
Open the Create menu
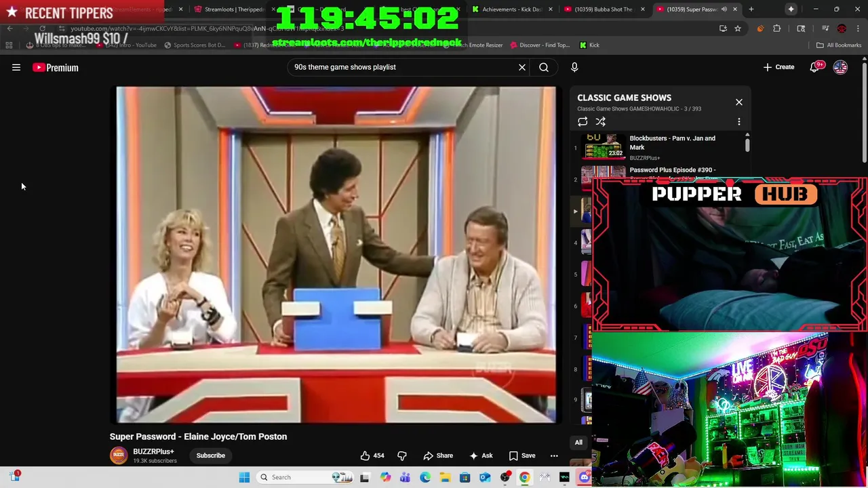(778, 67)
